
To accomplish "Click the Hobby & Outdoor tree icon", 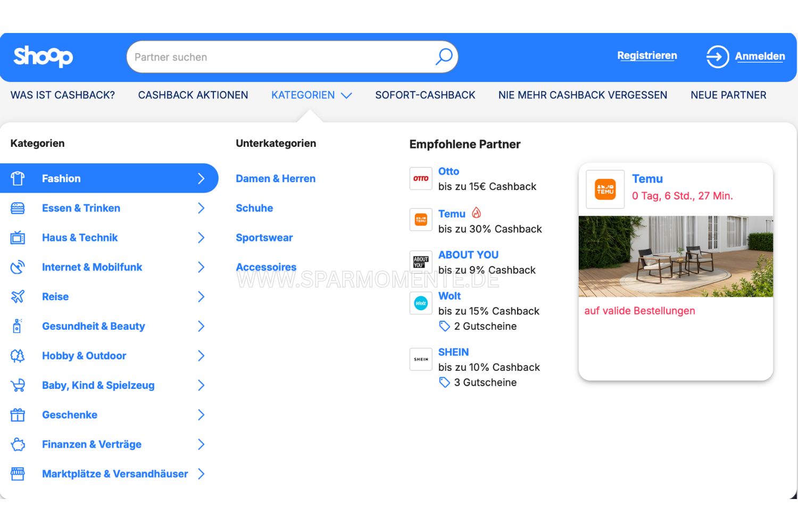I will click(x=18, y=355).
